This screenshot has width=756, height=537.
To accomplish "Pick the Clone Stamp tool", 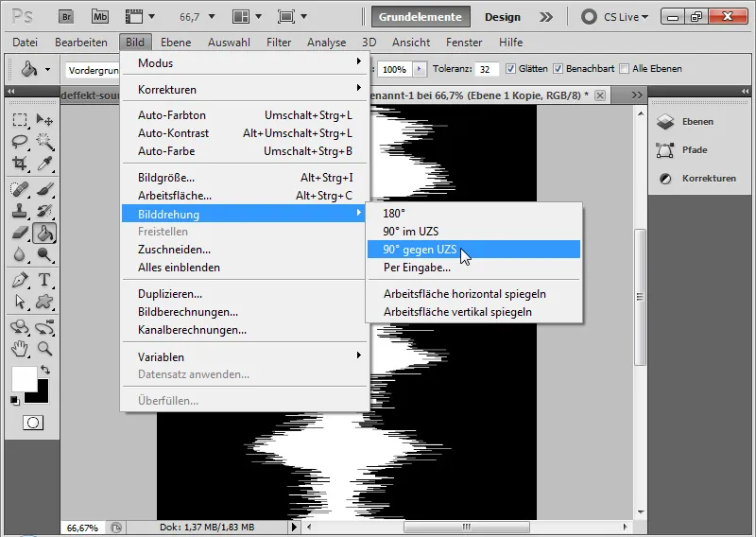I will 20,211.
